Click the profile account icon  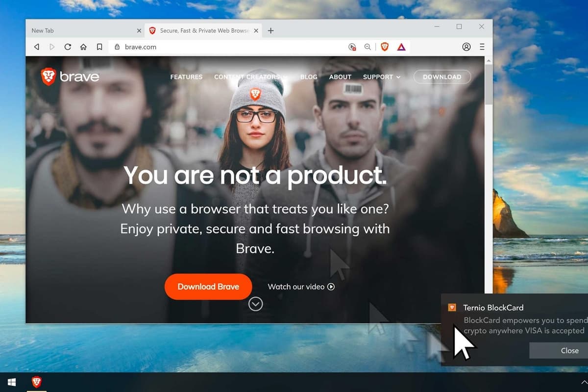[x=466, y=47]
